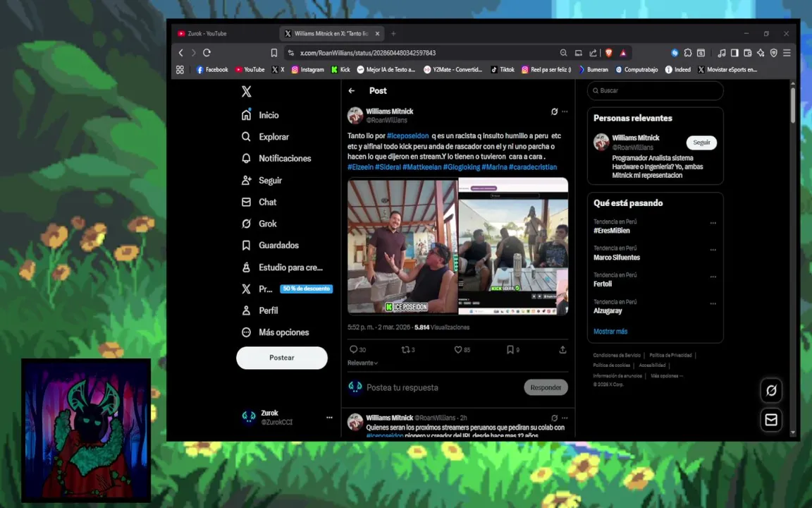
Task: Go back using the Post back arrow
Action: (352, 91)
